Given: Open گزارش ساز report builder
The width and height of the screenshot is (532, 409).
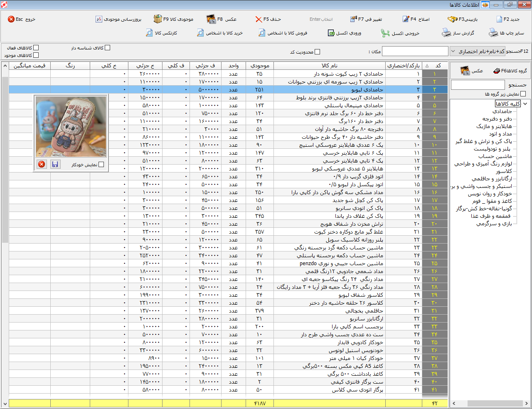Looking at the screenshot, I should coord(458,33).
